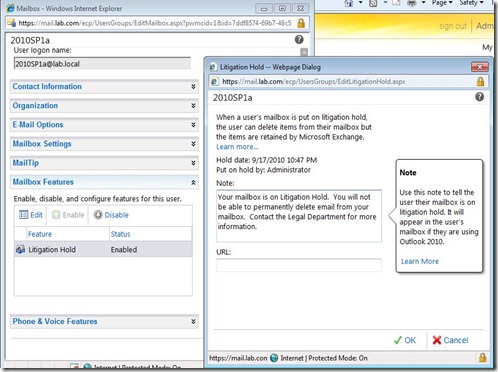Viewport: 498px width, 372px height.
Task: Click the Enabled status cell
Action: click(124, 250)
